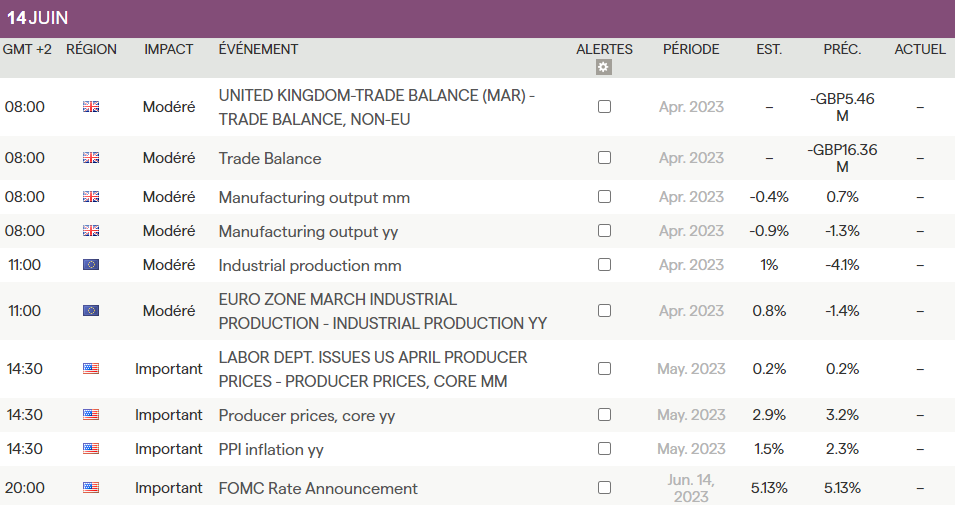This screenshot has width=955, height=505.
Task: Check alert for Manufacturing output yy
Action: point(604,231)
